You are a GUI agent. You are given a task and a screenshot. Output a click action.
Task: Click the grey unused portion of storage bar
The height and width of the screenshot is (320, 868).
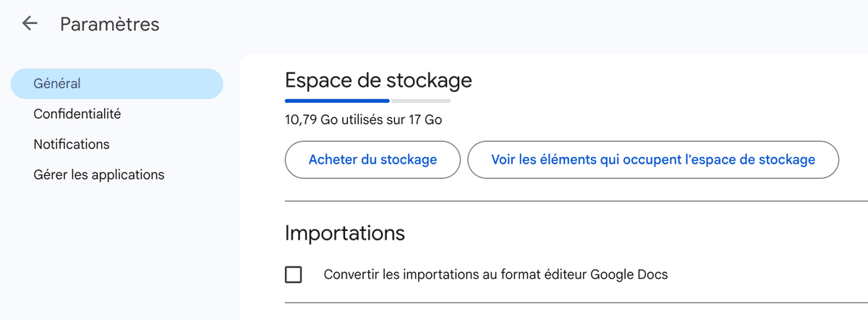point(420,101)
